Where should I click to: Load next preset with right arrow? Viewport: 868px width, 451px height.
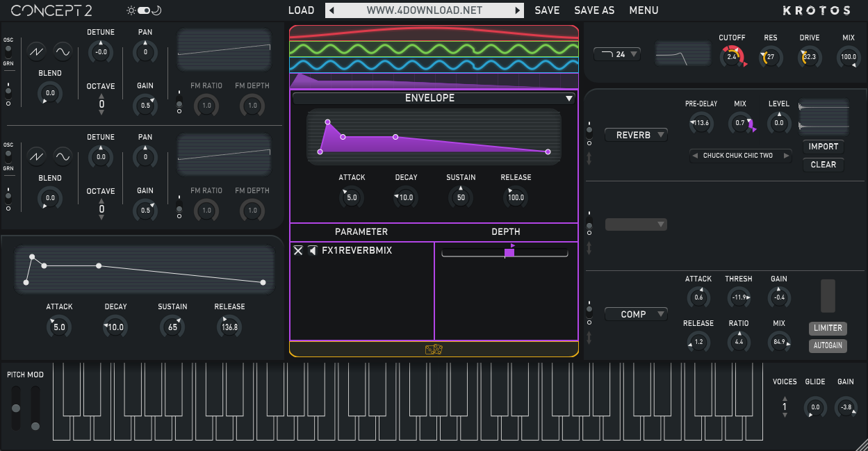517,10
